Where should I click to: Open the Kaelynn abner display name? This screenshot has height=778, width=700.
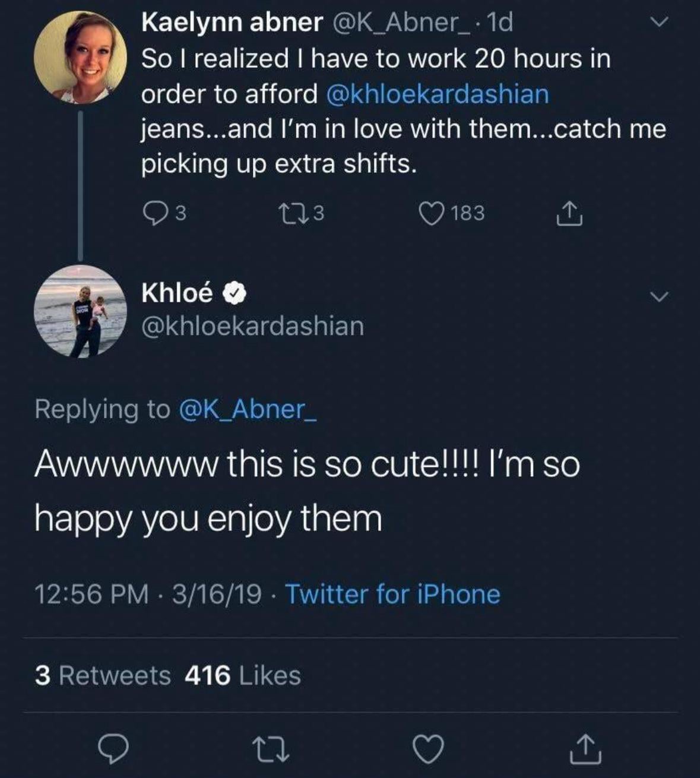click(232, 23)
